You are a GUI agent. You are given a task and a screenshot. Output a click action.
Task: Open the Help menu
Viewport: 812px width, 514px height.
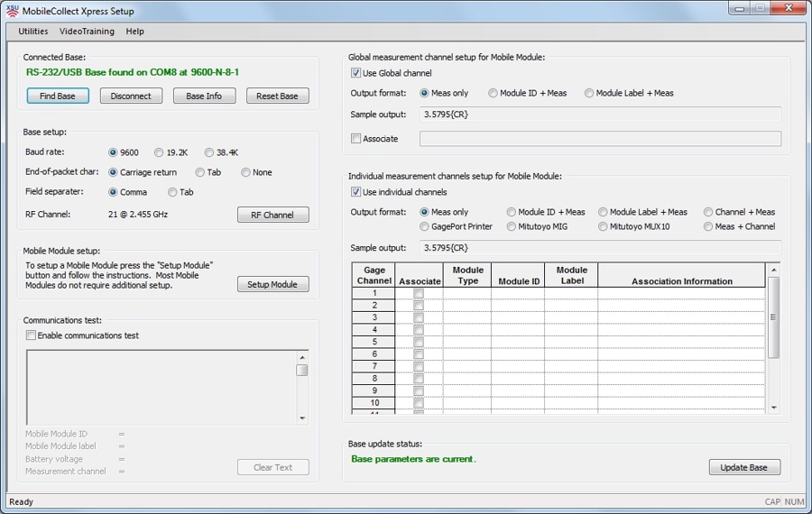[x=134, y=31]
